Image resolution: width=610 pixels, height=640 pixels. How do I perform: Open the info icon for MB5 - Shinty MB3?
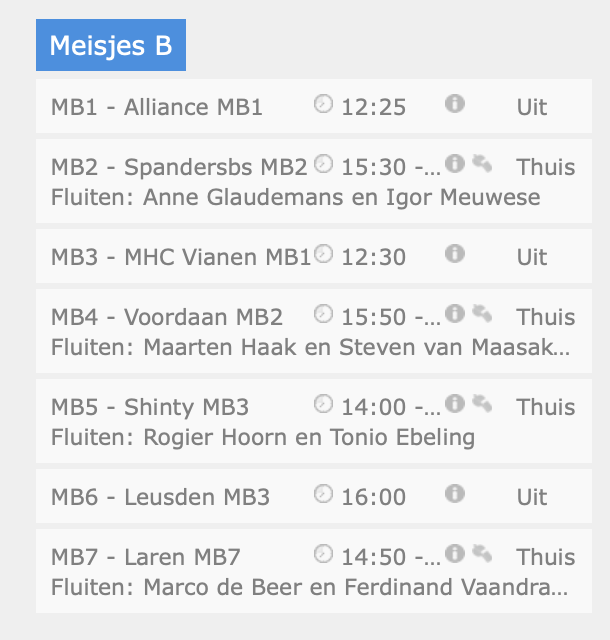454,404
